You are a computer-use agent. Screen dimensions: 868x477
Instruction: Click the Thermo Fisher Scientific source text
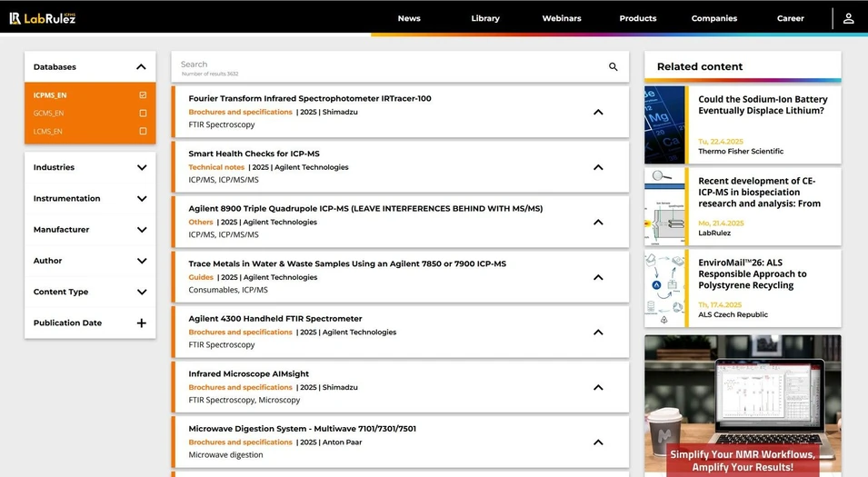(741, 151)
